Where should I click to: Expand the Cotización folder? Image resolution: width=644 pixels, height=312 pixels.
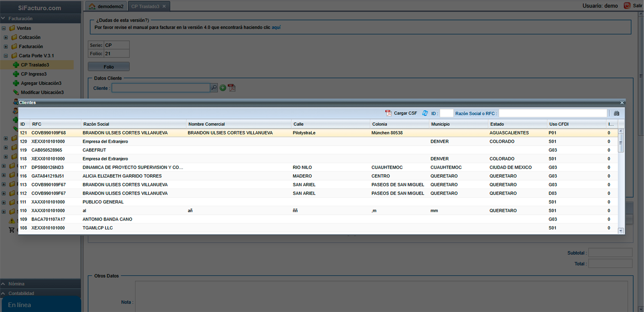[x=6, y=37]
